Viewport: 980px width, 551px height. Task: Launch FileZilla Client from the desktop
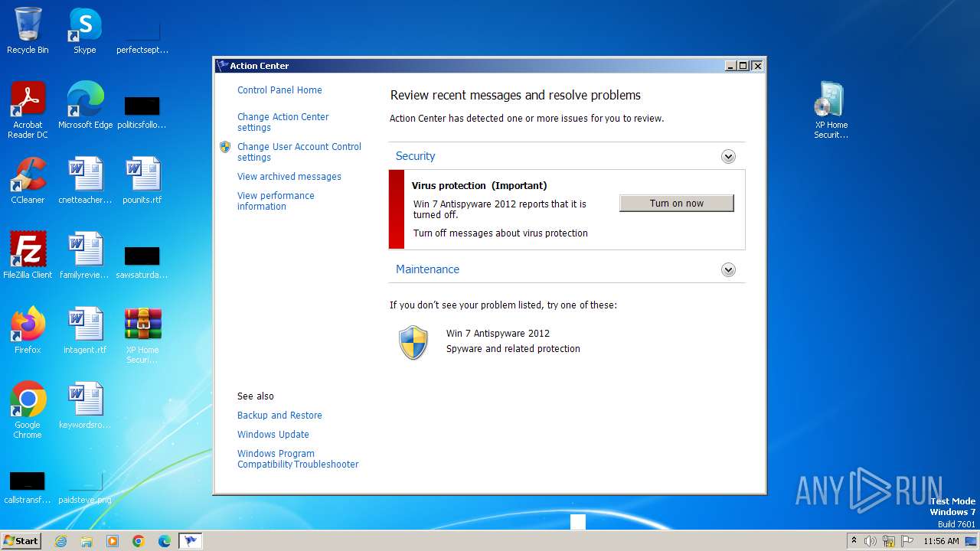(28, 256)
